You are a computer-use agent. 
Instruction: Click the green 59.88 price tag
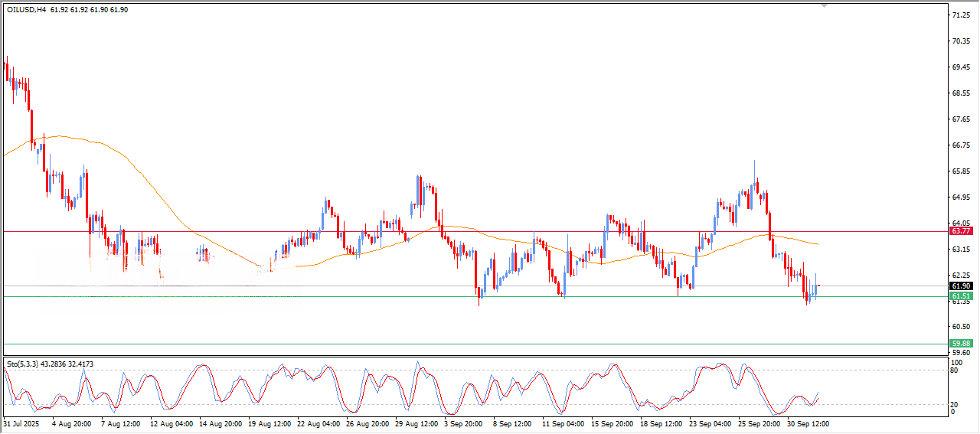[960, 344]
